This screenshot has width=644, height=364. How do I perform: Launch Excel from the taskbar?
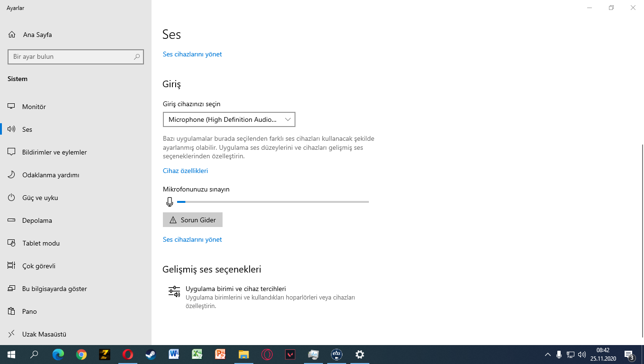(x=197, y=355)
